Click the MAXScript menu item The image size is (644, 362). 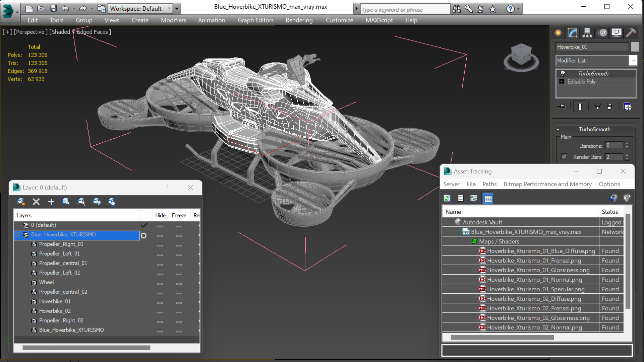378,20
